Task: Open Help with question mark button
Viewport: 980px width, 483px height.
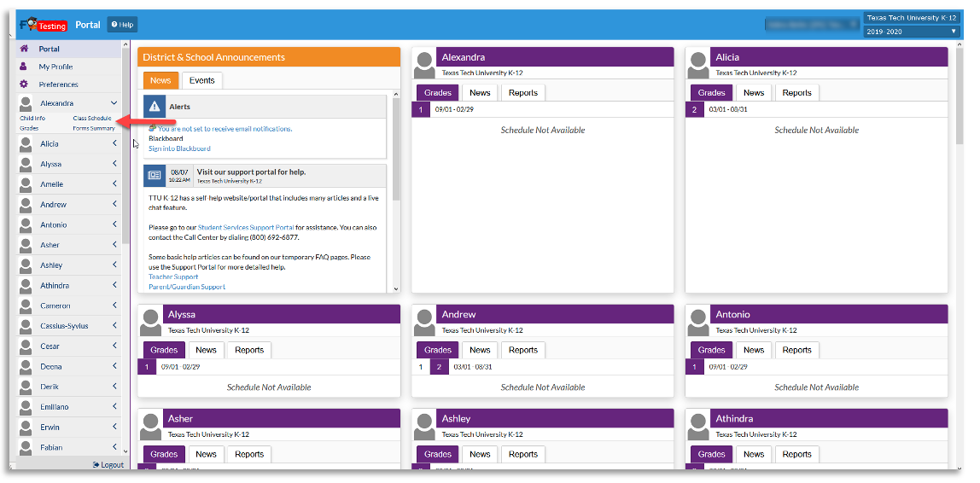Action: (122, 25)
